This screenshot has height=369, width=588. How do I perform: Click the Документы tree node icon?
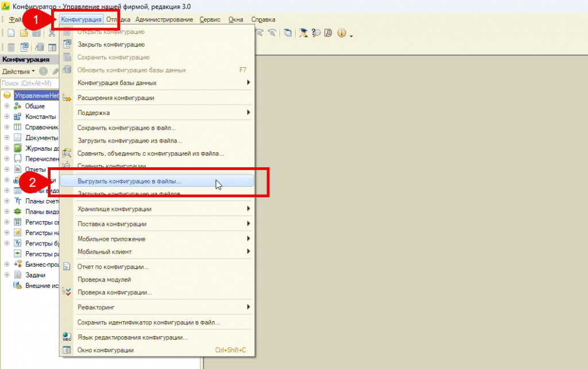pyautogui.click(x=17, y=138)
